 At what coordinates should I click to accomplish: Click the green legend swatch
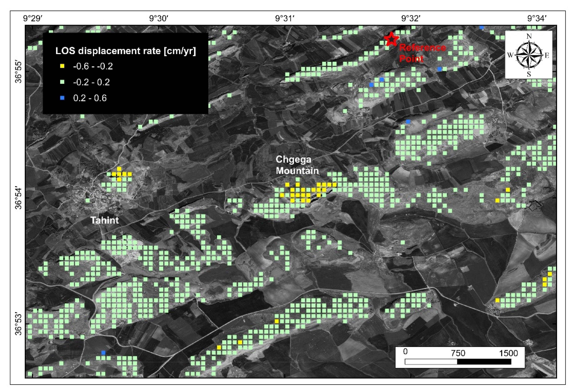[x=62, y=82]
